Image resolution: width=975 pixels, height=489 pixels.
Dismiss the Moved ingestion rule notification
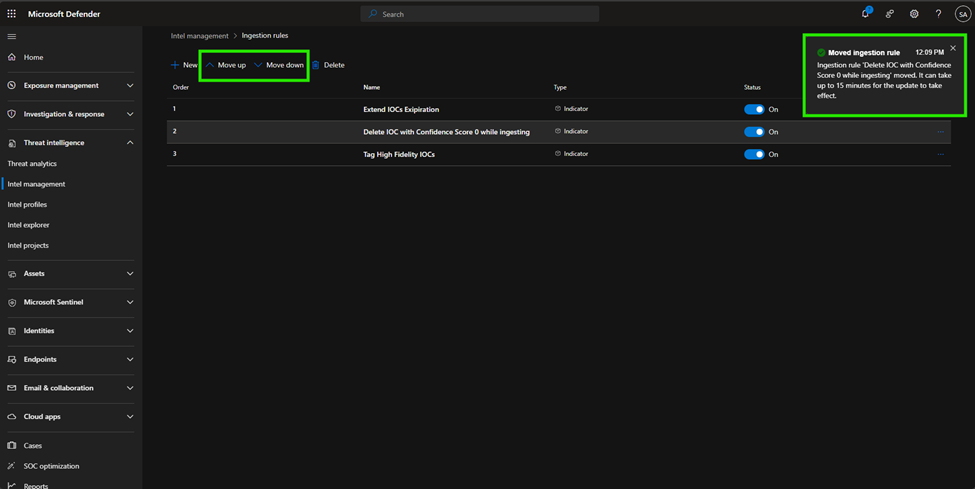click(953, 48)
